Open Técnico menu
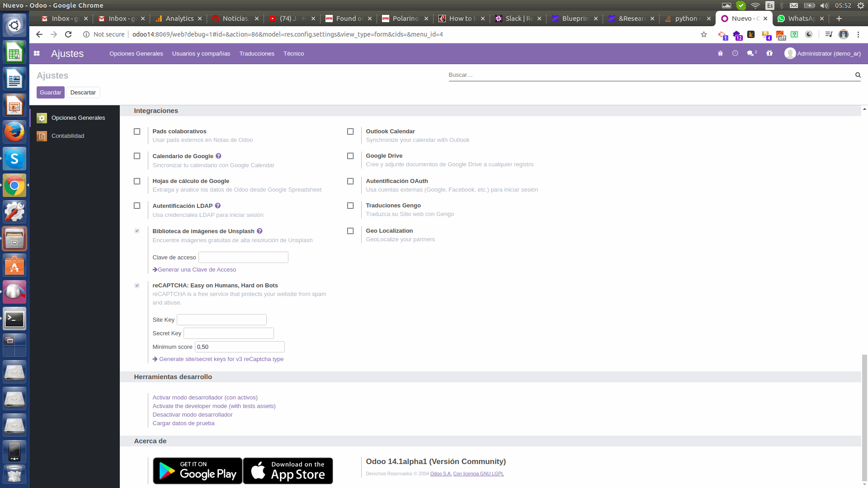Viewport: 868px width, 488px height. (294, 53)
